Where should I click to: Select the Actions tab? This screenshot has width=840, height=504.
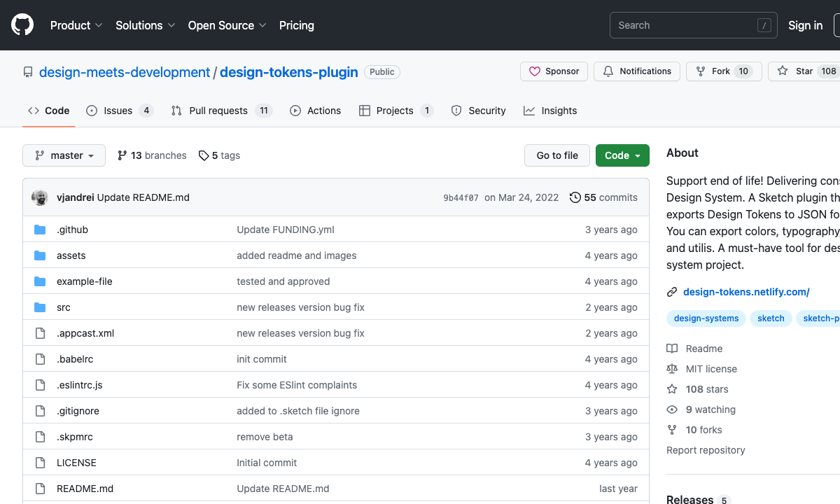point(323,110)
